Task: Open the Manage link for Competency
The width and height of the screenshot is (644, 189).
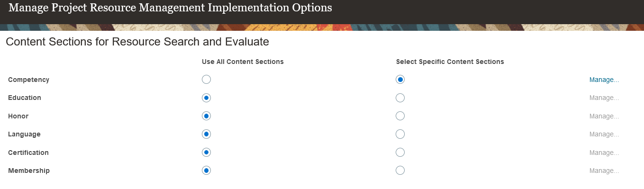Action: pos(604,80)
